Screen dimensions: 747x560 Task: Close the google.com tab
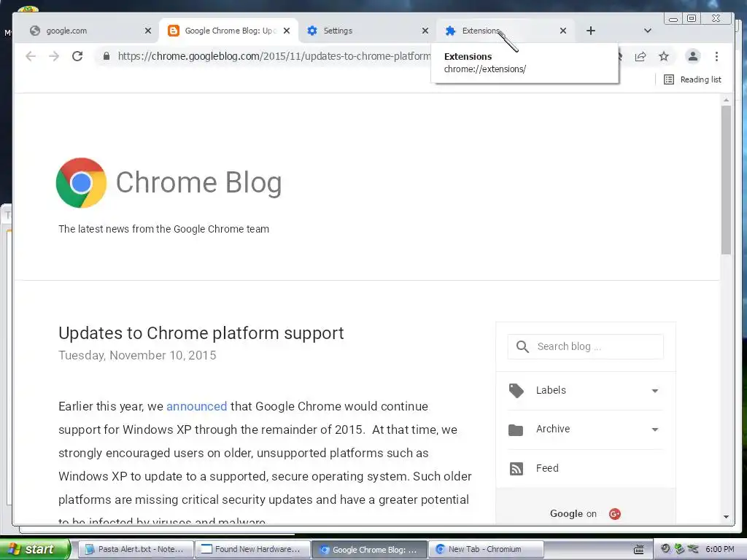(x=147, y=31)
